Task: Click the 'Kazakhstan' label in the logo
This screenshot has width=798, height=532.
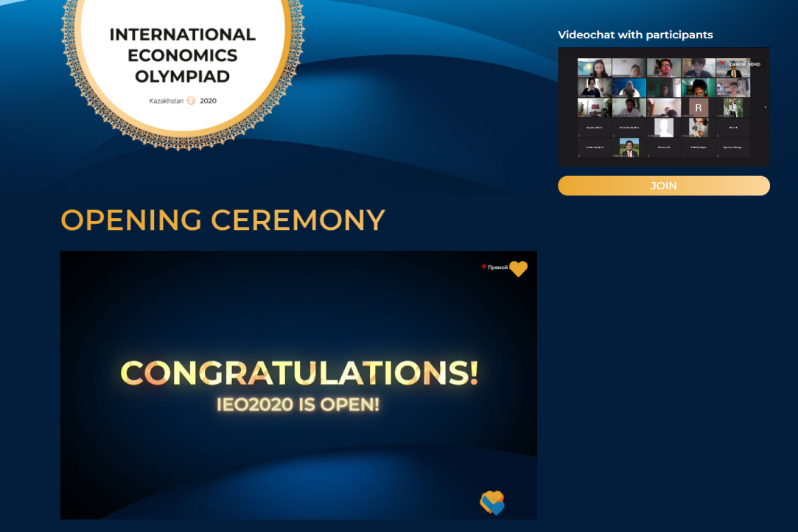Action: click(166, 101)
